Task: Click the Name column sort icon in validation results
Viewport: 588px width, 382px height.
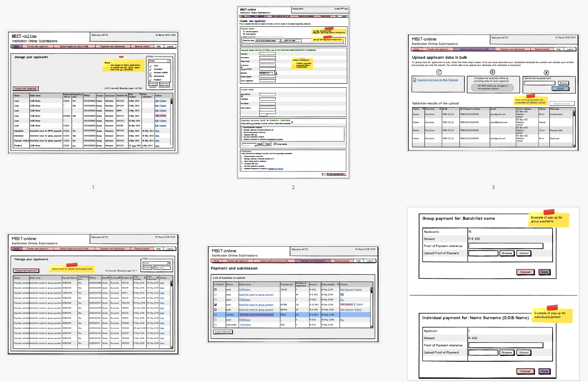Action: click(423, 109)
